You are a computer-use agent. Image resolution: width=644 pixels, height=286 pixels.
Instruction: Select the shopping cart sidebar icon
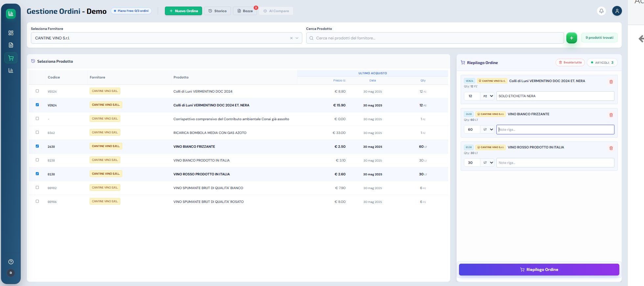pos(11,58)
